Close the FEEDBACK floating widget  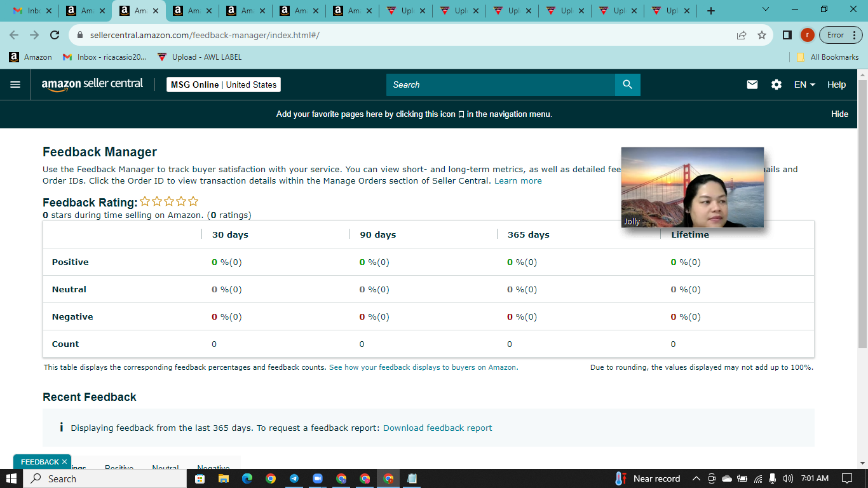64,462
